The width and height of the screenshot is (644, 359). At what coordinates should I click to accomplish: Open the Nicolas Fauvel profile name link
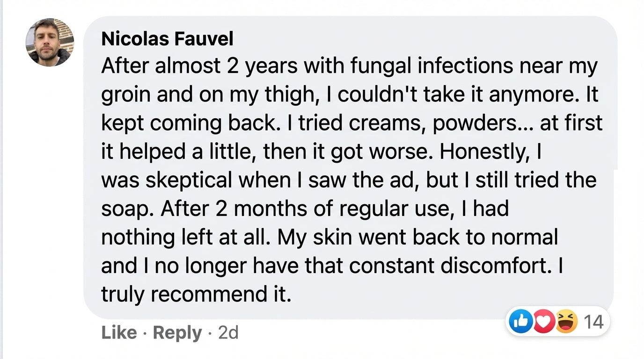tap(167, 39)
